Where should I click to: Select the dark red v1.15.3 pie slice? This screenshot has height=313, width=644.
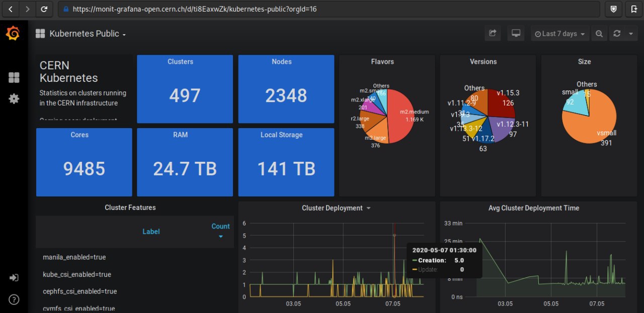tap(500, 103)
